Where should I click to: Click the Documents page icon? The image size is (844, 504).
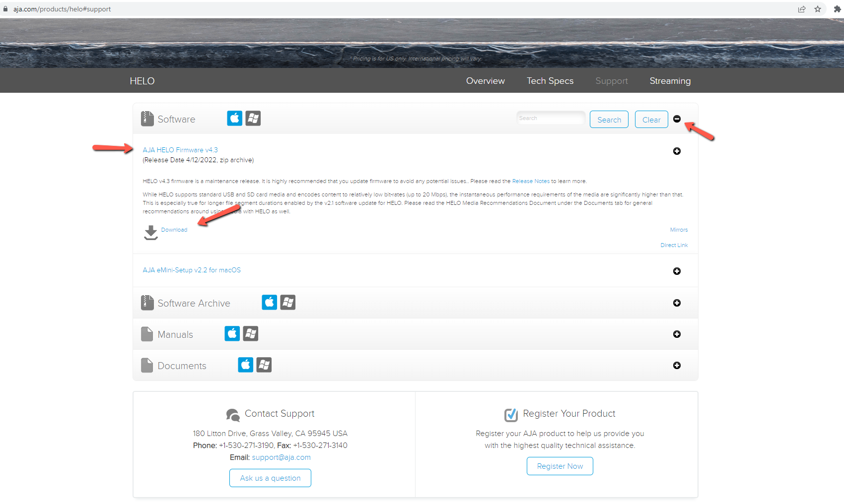pos(147,365)
